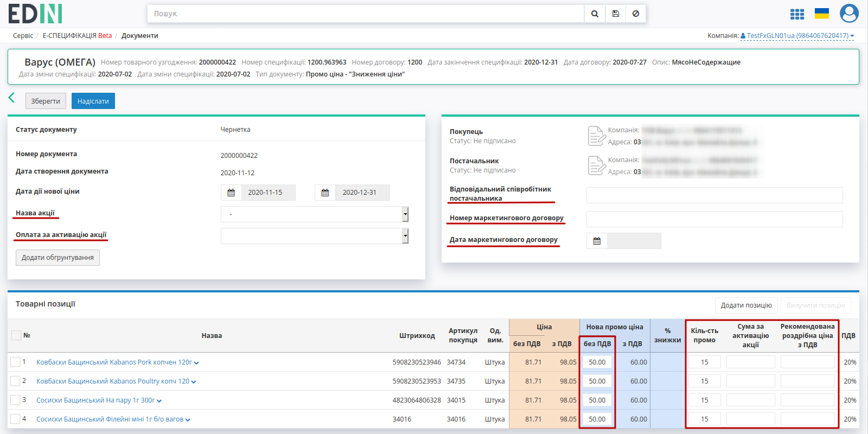Open marketing contract date calendar icon
Screen dimensions: 868x434
pyautogui.click(x=597, y=241)
